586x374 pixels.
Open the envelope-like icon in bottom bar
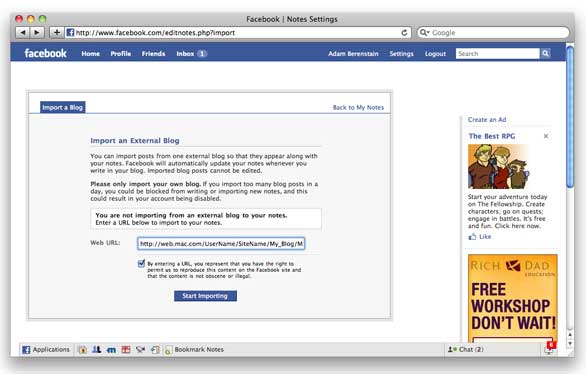coord(141,350)
